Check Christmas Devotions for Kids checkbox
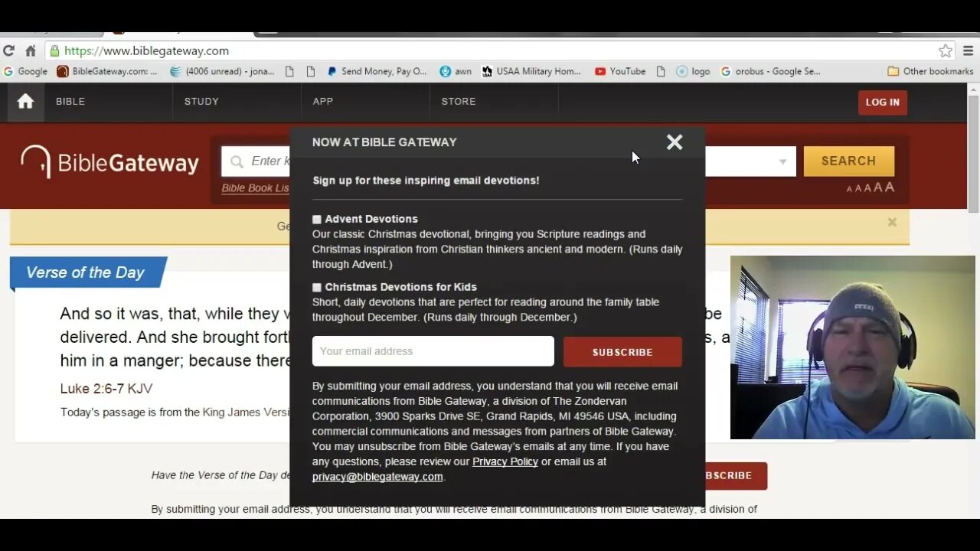This screenshot has height=551, width=980. (317, 288)
